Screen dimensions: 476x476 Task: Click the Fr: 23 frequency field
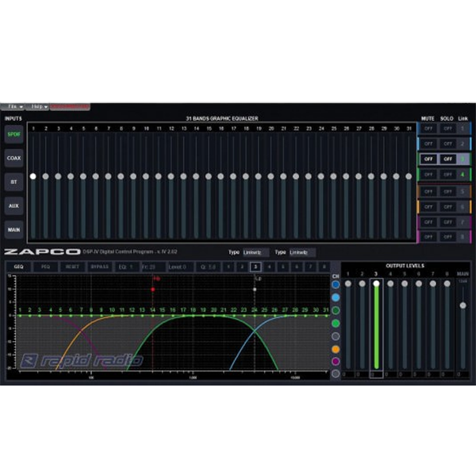(x=153, y=267)
